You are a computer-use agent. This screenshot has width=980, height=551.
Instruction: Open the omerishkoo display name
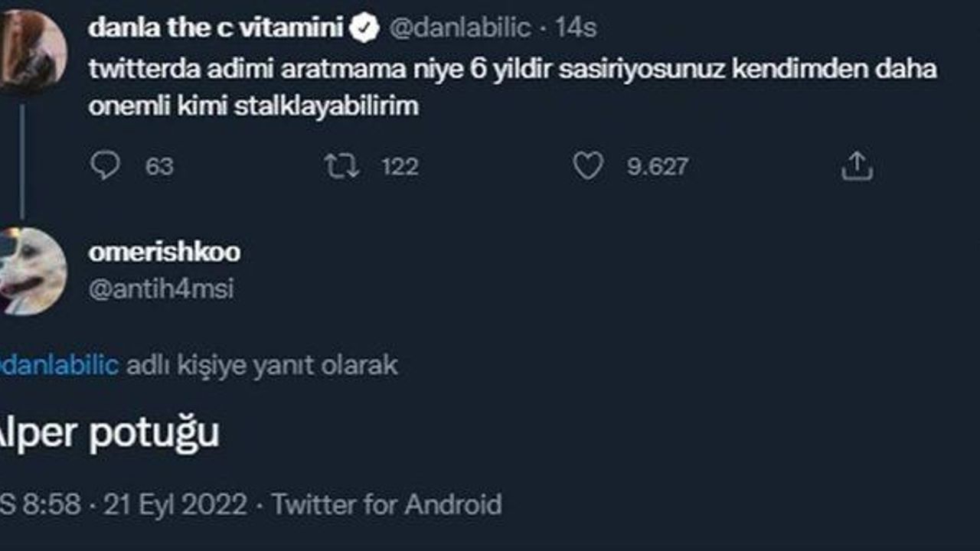[165, 252]
